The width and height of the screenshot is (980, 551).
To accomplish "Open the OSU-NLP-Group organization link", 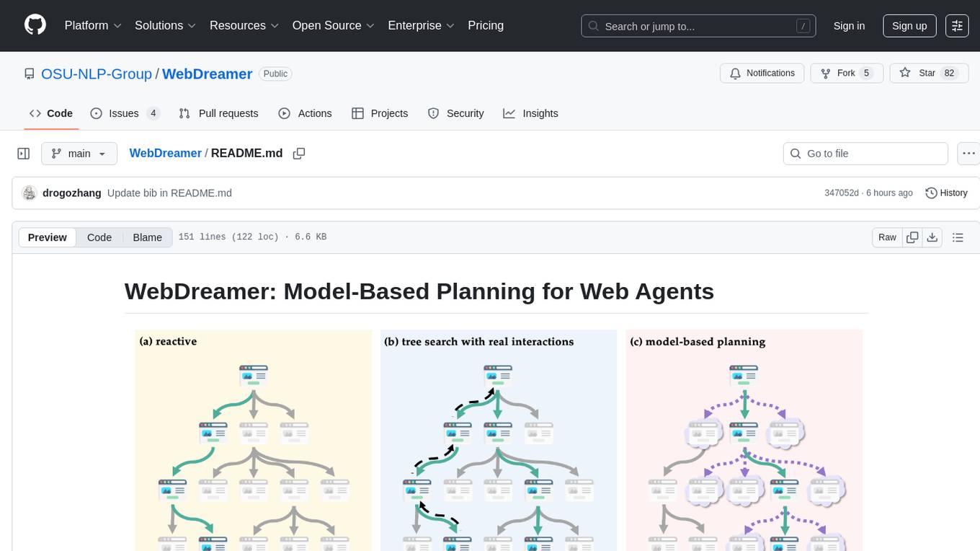I will tap(97, 74).
